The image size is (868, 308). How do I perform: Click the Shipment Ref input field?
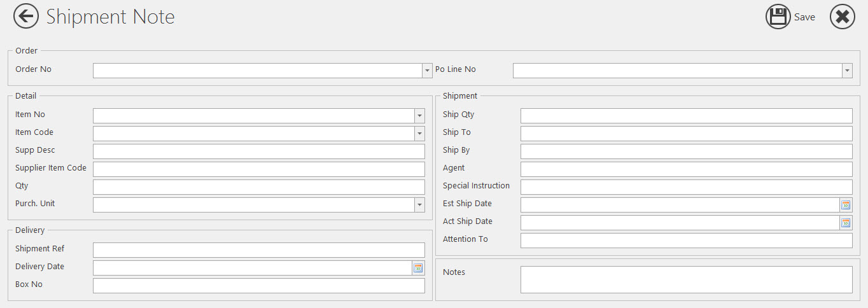coord(258,250)
